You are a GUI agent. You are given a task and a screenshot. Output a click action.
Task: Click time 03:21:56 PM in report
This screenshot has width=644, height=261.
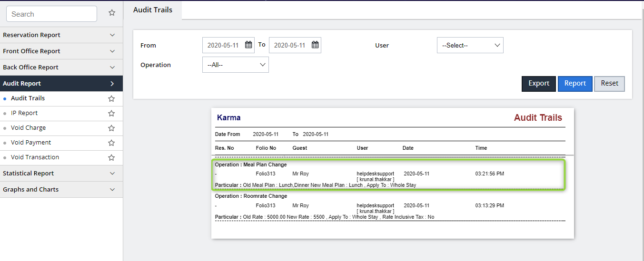(x=490, y=174)
